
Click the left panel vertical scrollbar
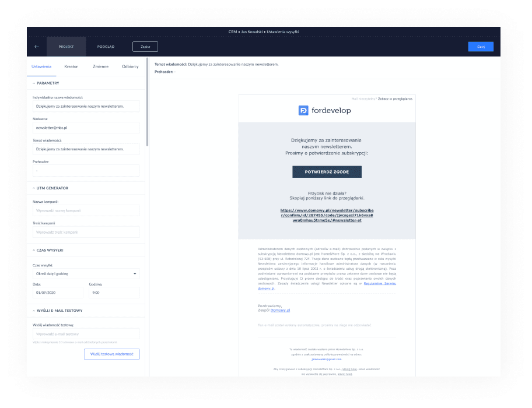coord(148,105)
